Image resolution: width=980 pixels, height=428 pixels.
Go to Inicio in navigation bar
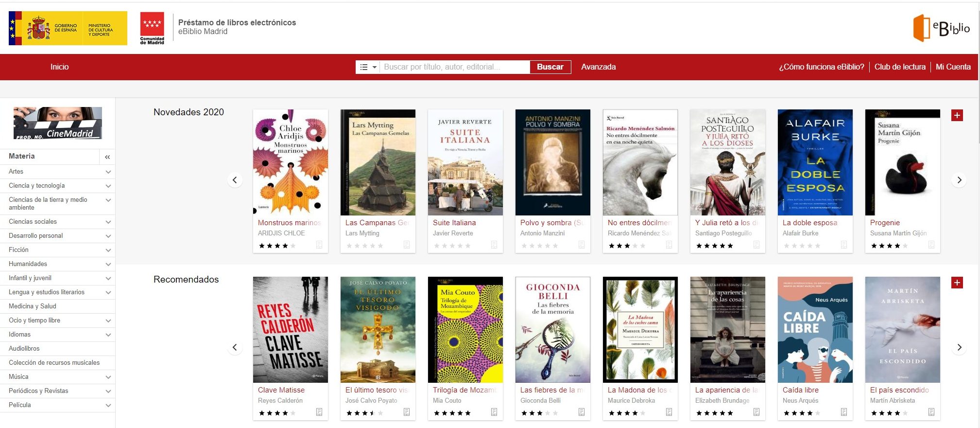pos(59,67)
